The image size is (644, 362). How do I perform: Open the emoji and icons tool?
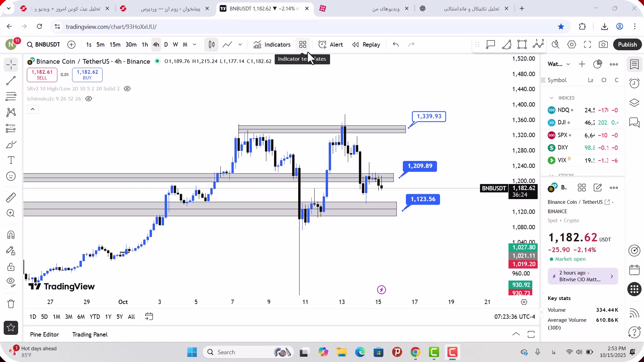tap(11, 176)
